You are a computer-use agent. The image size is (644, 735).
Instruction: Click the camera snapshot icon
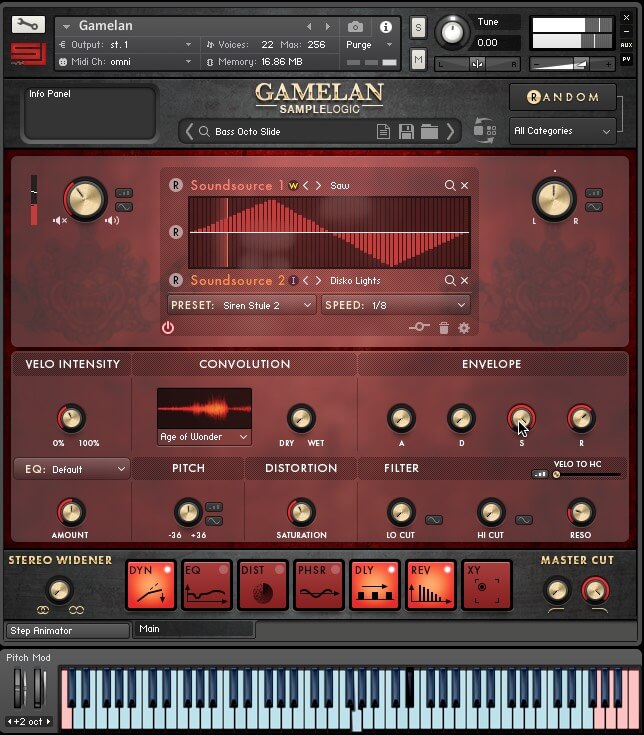(x=355, y=26)
